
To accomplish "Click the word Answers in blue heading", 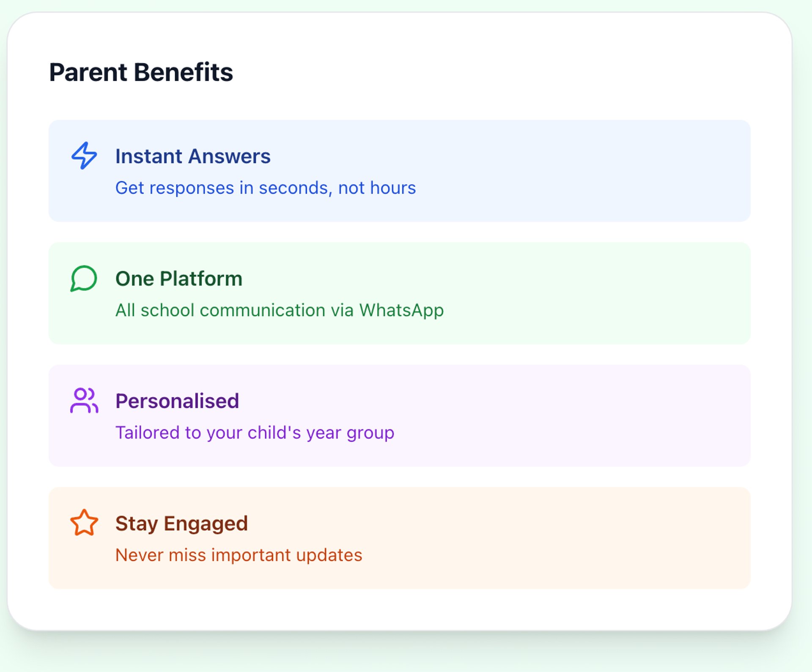I will click(229, 156).
